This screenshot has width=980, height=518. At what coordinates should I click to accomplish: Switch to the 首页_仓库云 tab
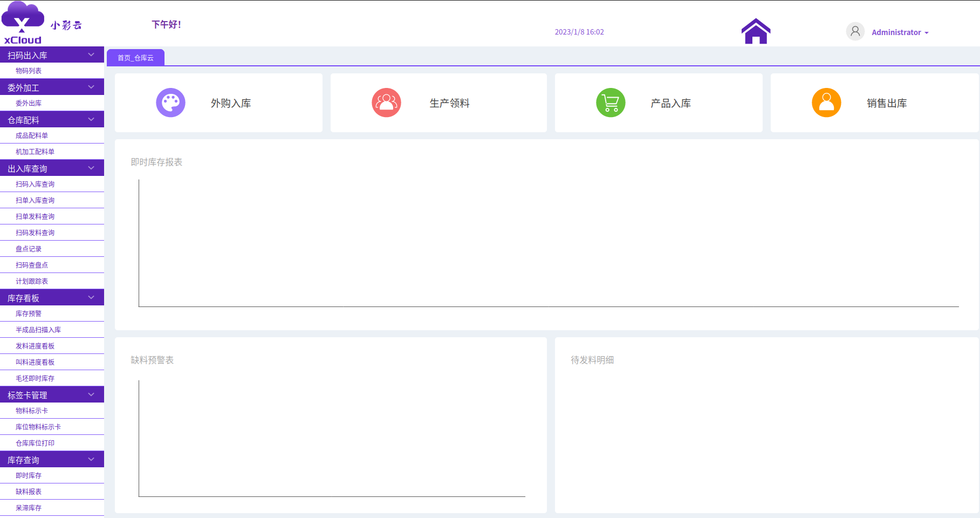pyautogui.click(x=135, y=58)
